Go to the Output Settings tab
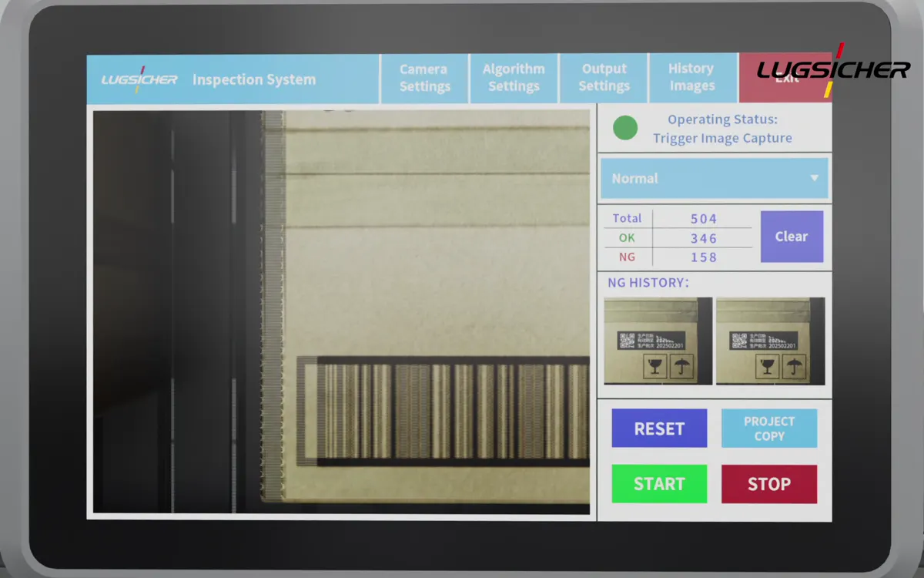924x578 pixels. (x=604, y=78)
